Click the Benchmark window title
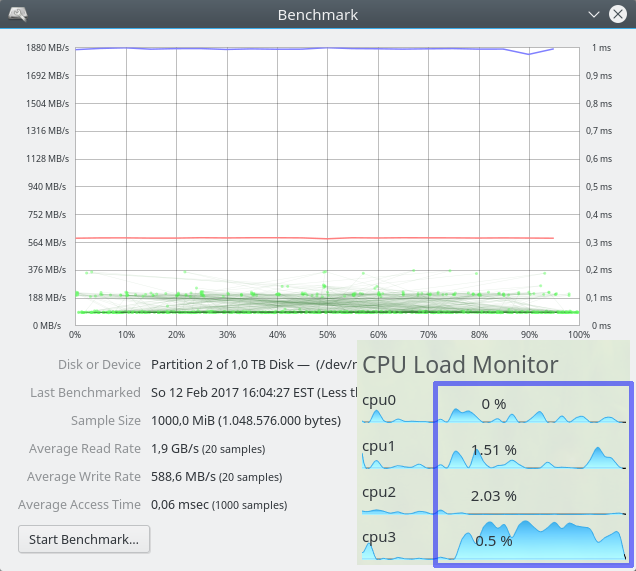Viewport: 636px width, 571px height. click(x=318, y=15)
